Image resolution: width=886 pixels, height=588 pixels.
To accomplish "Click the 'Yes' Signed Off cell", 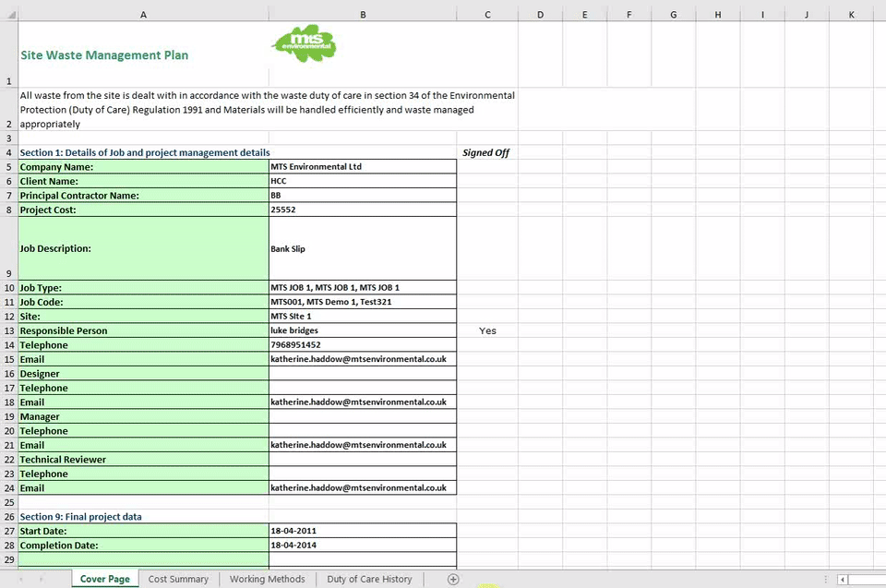I will [487, 330].
